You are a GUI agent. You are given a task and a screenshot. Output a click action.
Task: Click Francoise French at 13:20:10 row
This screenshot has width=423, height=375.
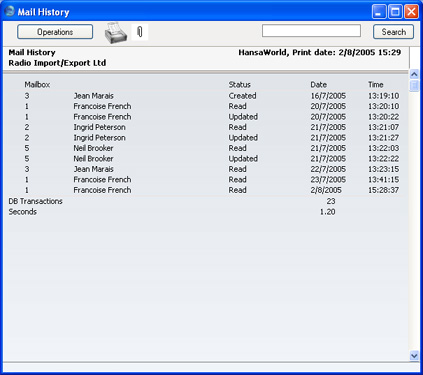pos(102,106)
